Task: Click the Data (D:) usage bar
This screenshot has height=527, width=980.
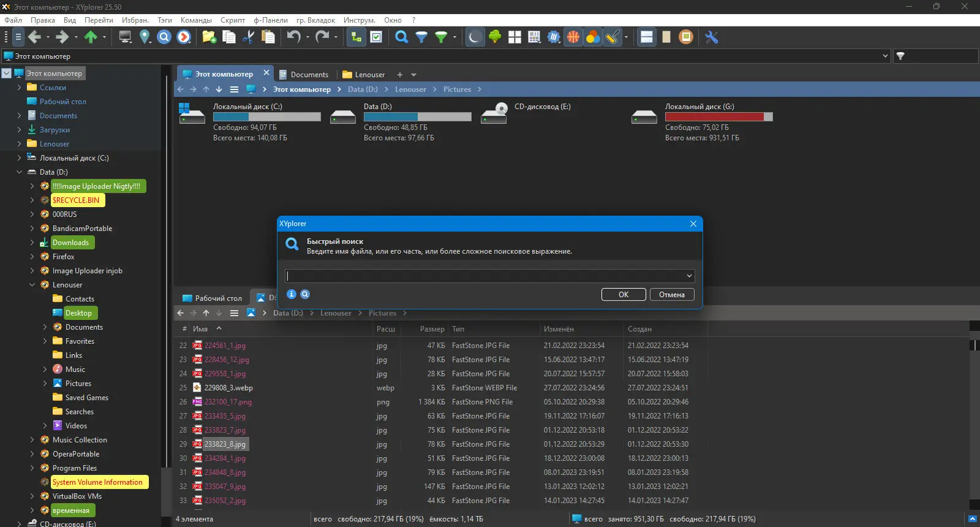Action: 418,116
